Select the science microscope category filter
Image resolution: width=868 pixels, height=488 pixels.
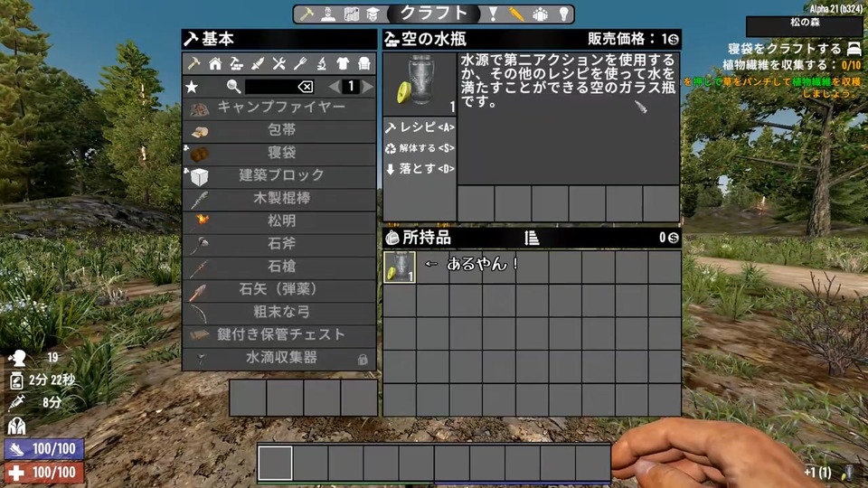322,63
